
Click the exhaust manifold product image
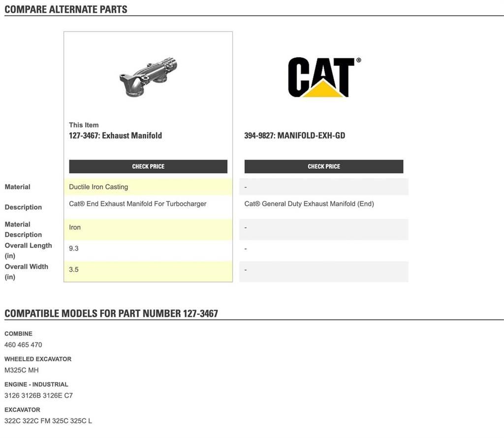pyautogui.click(x=148, y=76)
